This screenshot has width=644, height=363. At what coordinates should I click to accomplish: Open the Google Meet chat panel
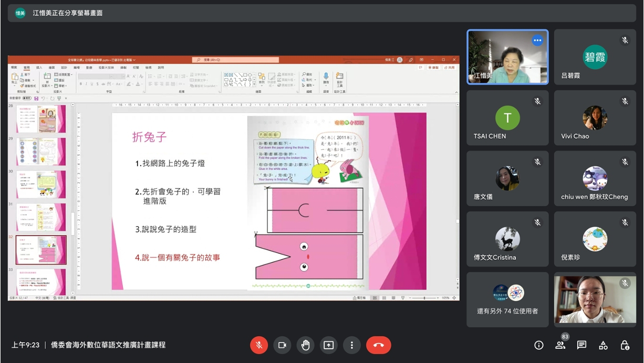pos(581,345)
